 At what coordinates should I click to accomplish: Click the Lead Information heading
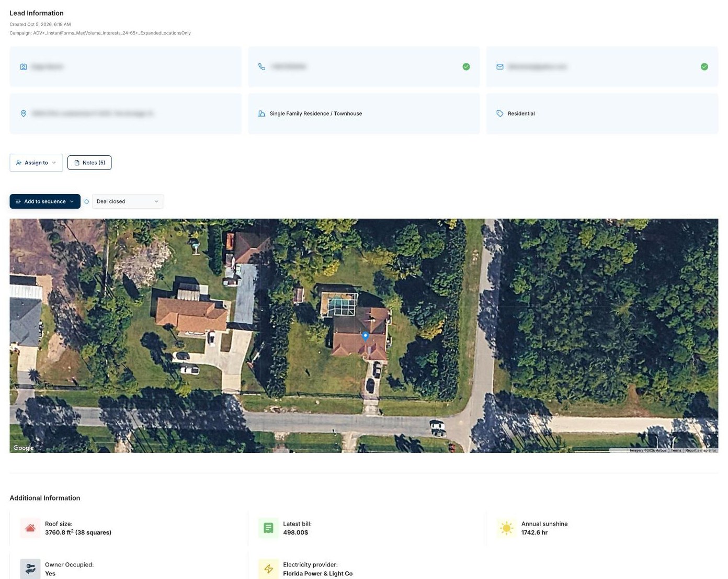coord(37,13)
